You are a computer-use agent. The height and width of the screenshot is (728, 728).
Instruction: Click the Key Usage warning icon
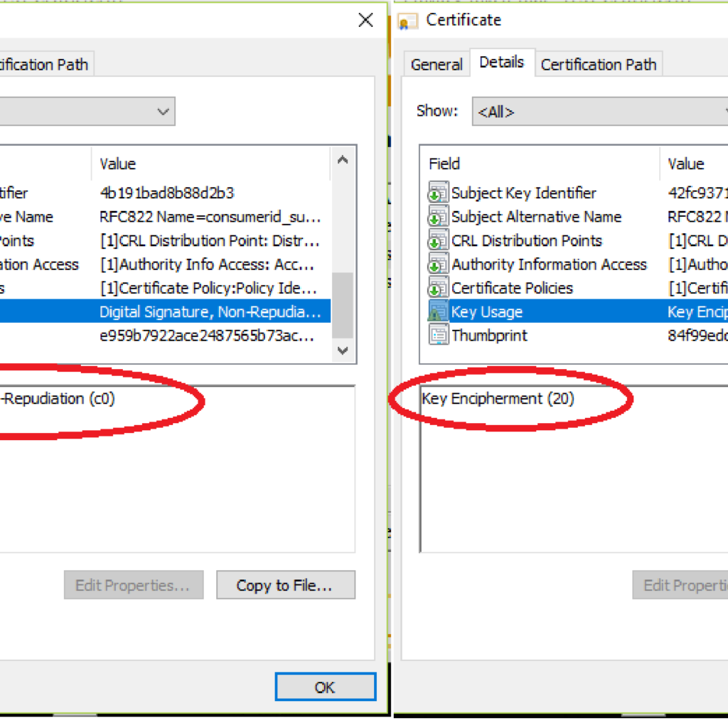coord(438,312)
